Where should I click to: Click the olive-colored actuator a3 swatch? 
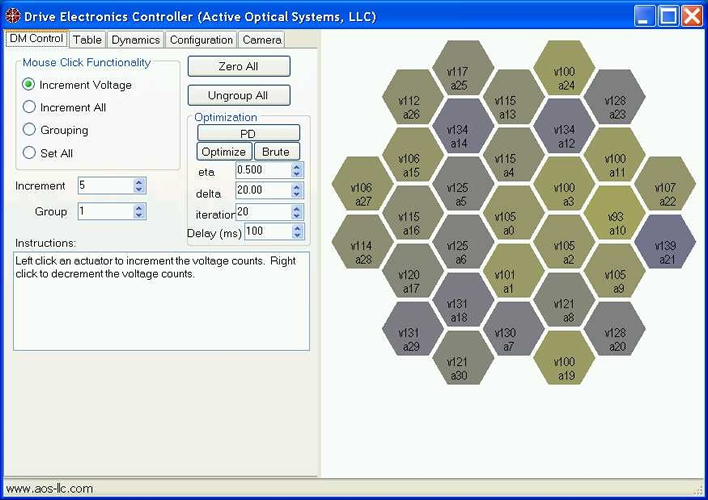[x=564, y=194]
